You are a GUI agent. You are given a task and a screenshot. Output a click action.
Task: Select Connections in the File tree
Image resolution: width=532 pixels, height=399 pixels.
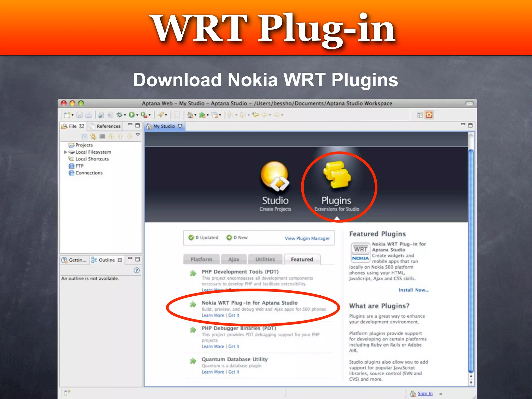(85, 173)
